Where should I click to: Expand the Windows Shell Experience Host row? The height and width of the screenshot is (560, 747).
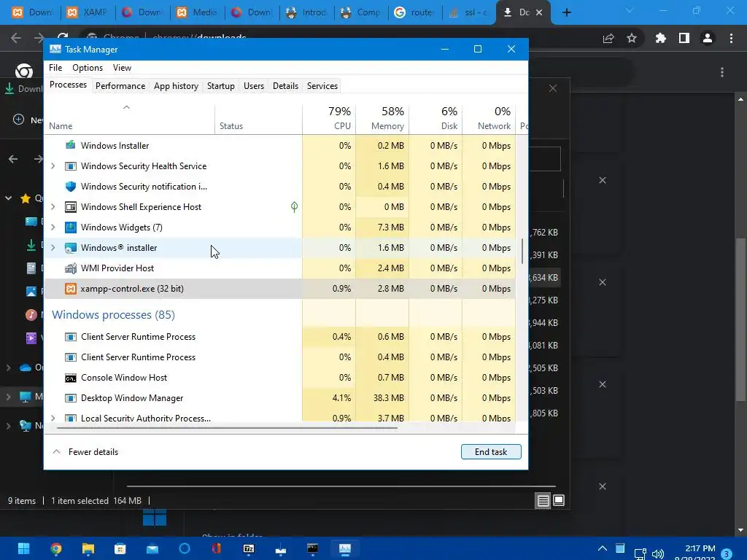53,206
